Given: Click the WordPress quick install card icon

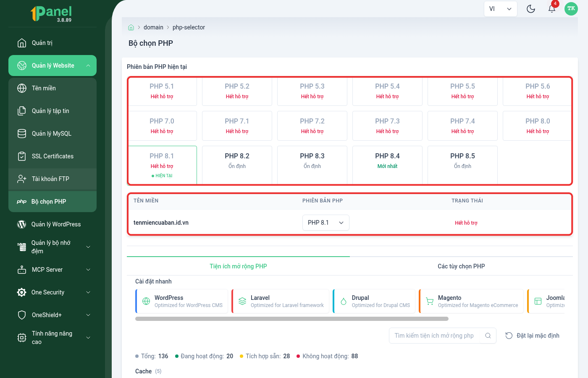Looking at the screenshot, I should pos(146,301).
